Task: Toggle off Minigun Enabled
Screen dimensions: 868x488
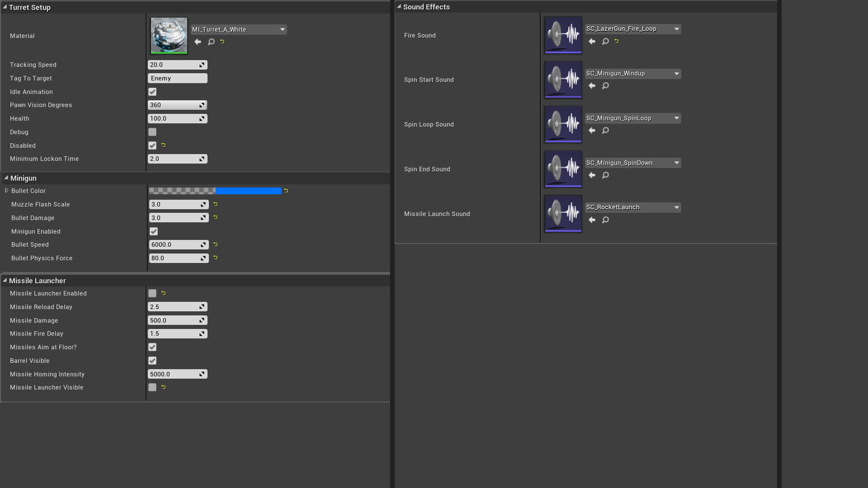Action: (x=154, y=231)
